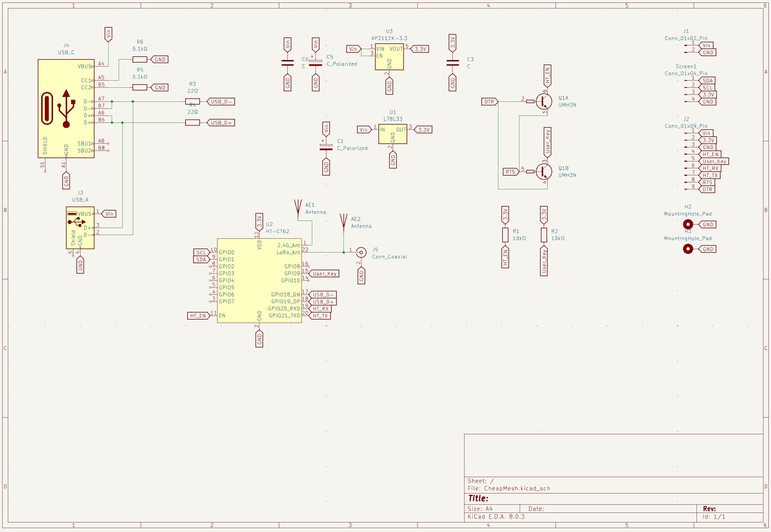Click resistor R4 22Ω symbol
The image size is (771, 532).
click(x=193, y=123)
